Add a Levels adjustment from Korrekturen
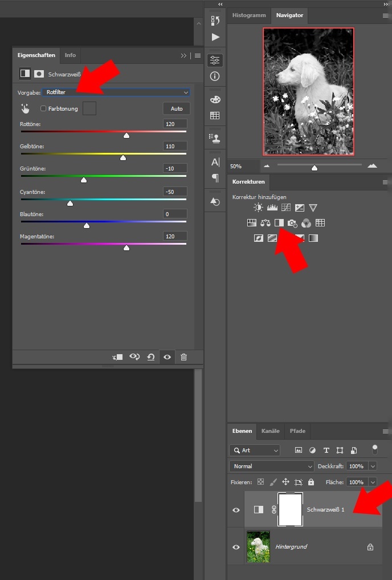 point(272,208)
